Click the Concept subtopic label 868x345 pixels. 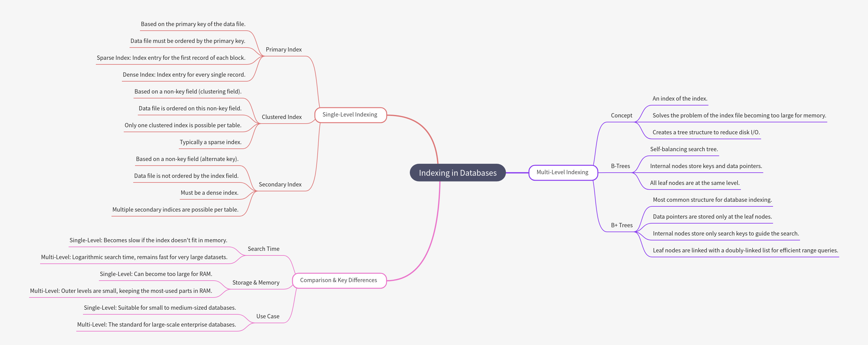click(621, 115)
